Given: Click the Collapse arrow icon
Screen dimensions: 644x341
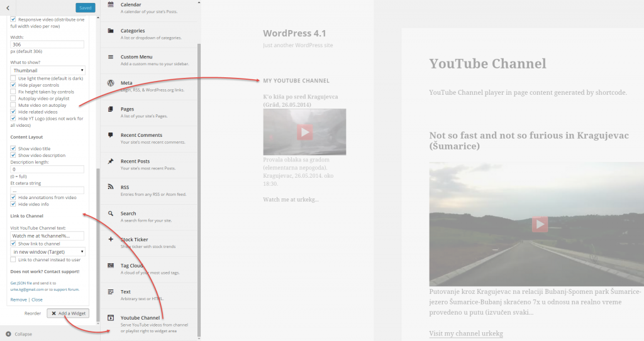Looking at the screenshot, I should 8,334.
